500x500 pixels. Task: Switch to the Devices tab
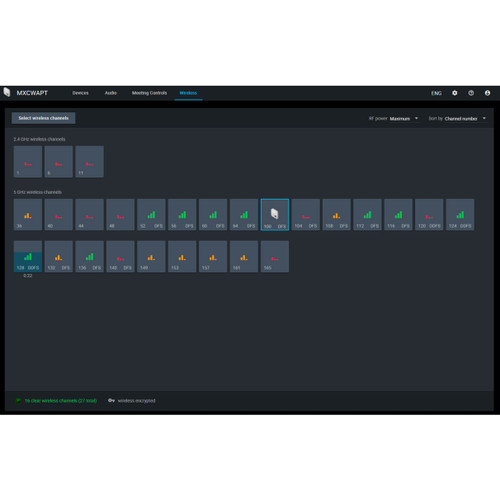(x=80, y=93)
